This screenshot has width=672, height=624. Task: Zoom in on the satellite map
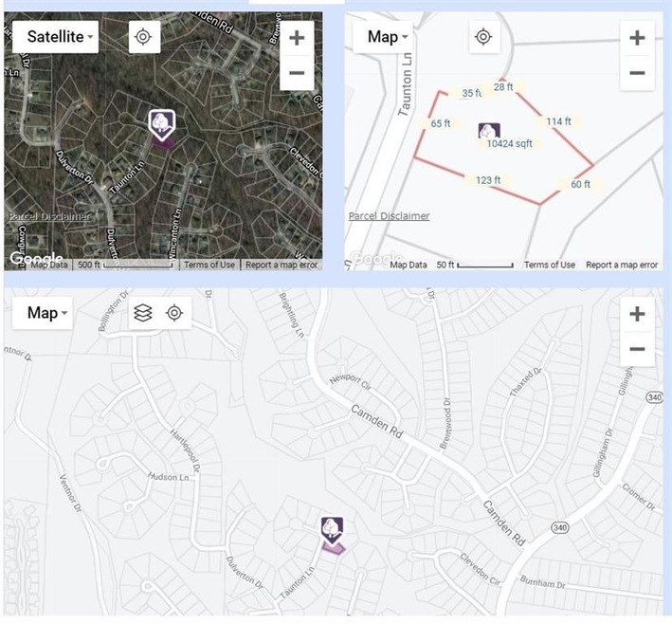click(x=297, y=38)
